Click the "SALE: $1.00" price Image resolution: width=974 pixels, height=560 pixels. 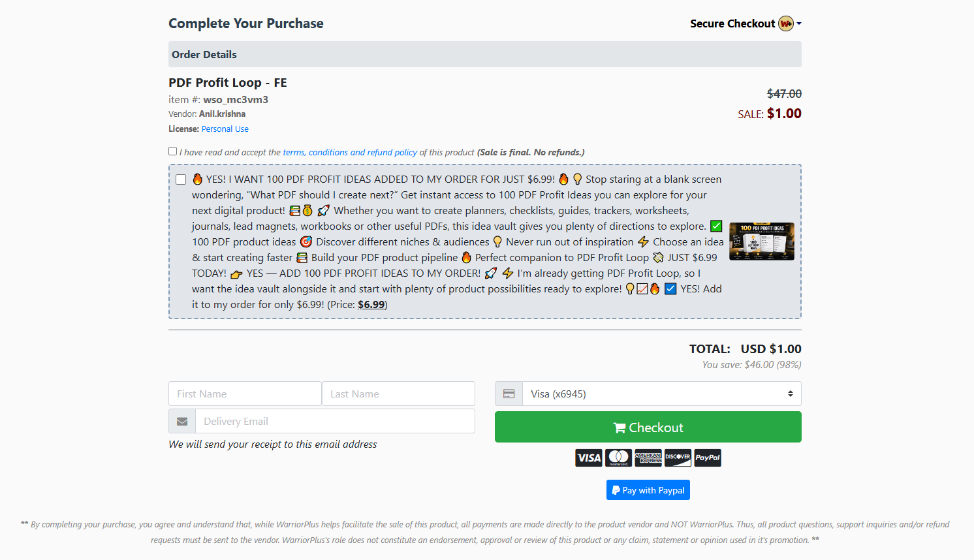click(x=770, y=114)
